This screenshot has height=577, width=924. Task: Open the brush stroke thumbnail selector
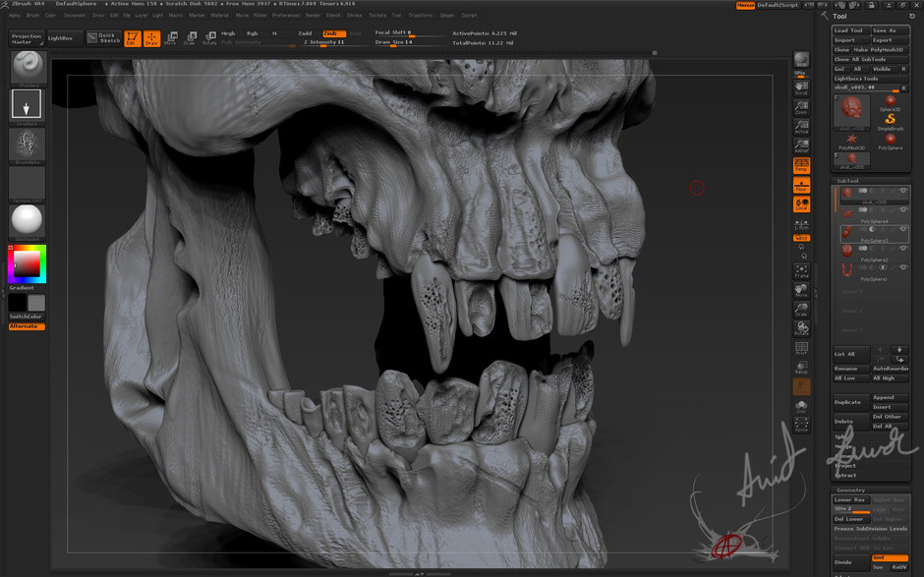point(27,105)
